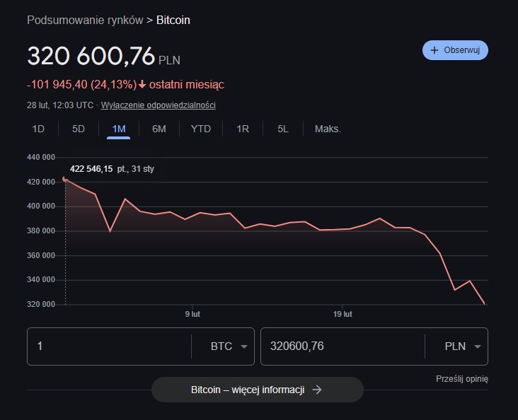Click the arrow icon on Bitcoin info button

click(317, 390)
